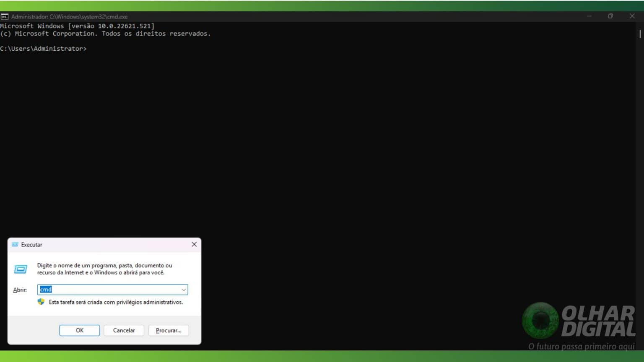Click the UAC shield icon near the admin notice

41,302
